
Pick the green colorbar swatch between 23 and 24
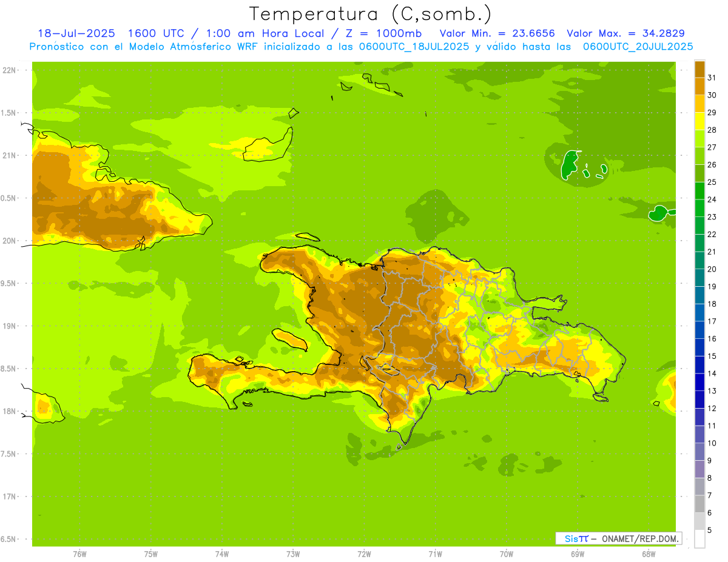[699, 208]
